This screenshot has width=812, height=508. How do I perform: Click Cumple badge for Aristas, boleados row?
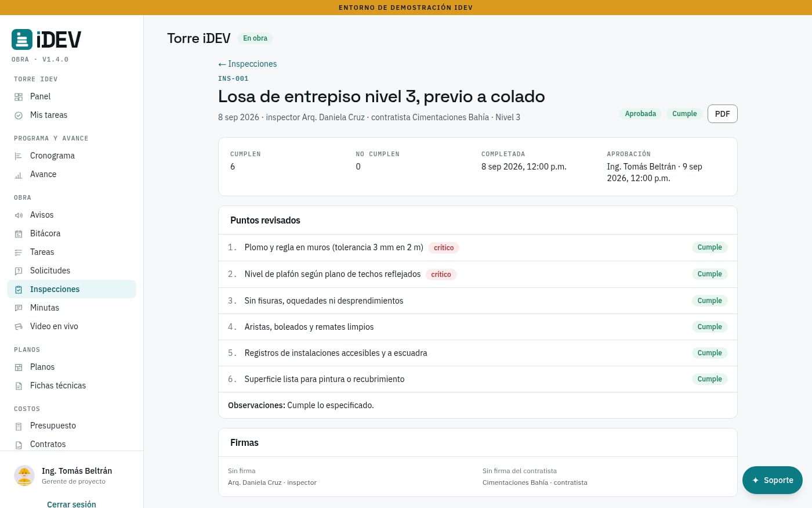709,327
